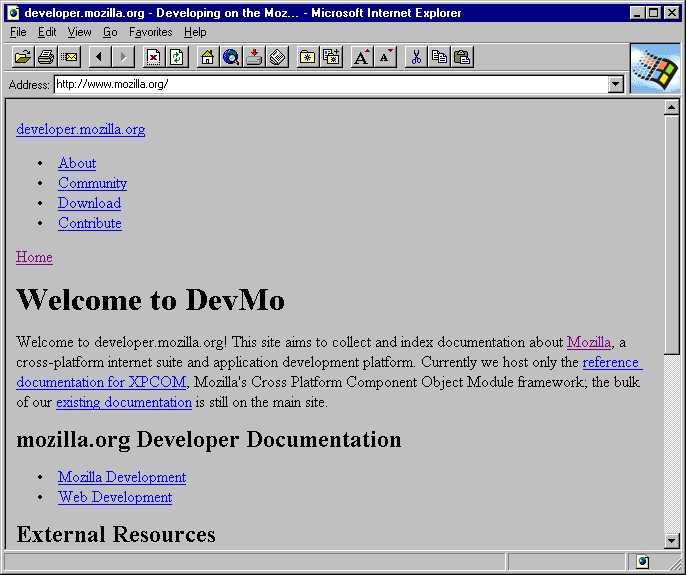Go back with the left arrow button
The image size is (686, 575).
click(x=99, y=57)
